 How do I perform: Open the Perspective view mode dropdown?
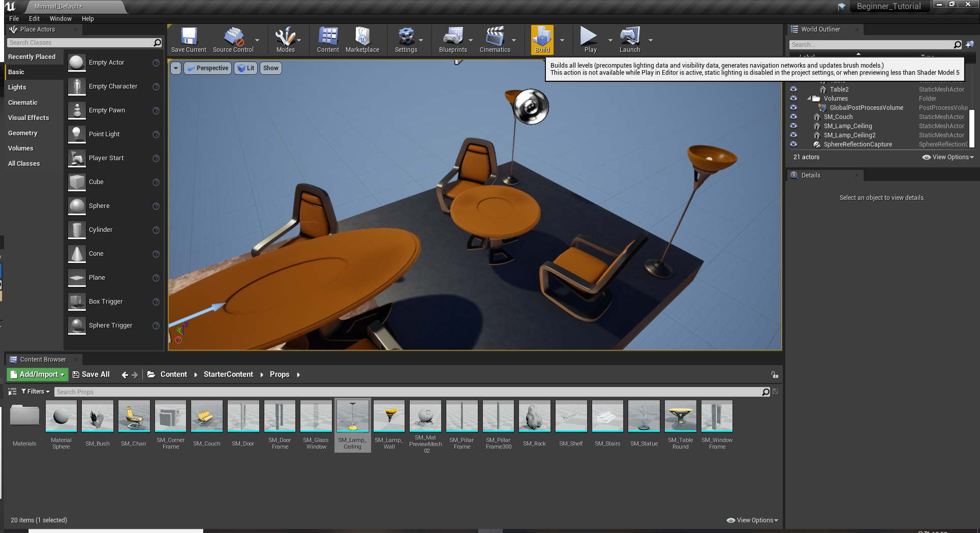[207, 68]
